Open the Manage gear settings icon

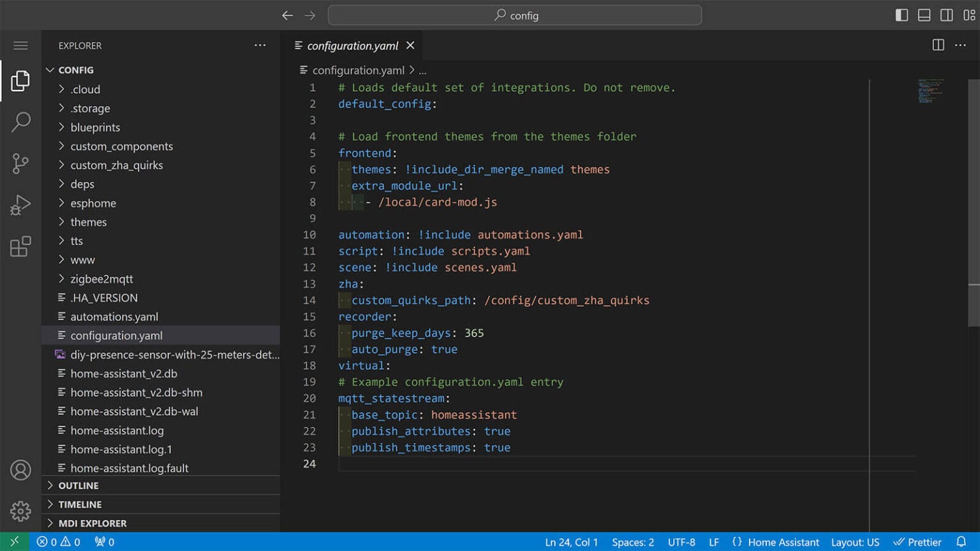pyautogui.click(x=20, y=511)
